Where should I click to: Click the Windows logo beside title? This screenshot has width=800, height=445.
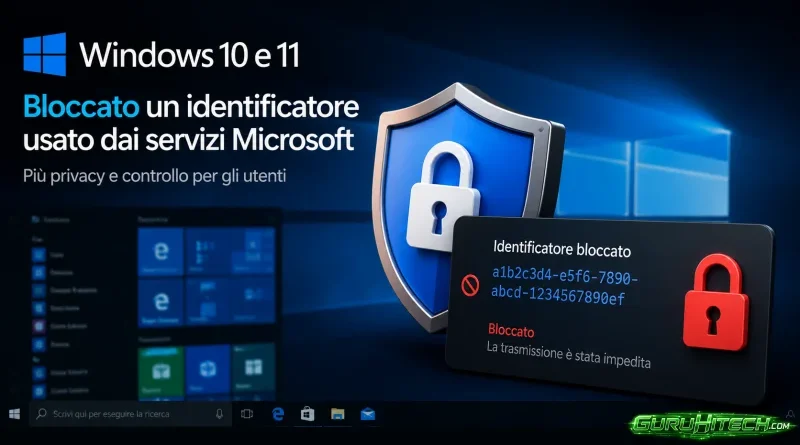click(x=45, y=54)
